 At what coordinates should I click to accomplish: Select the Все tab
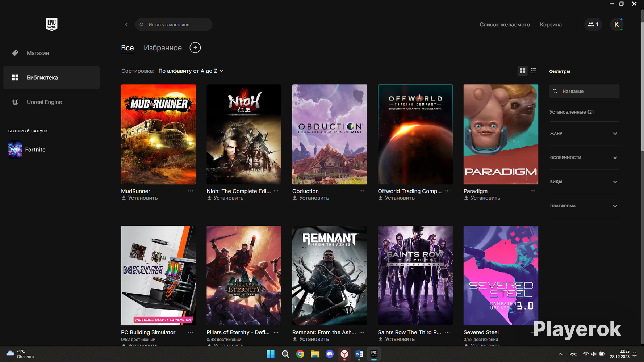(x=127, y=48)
